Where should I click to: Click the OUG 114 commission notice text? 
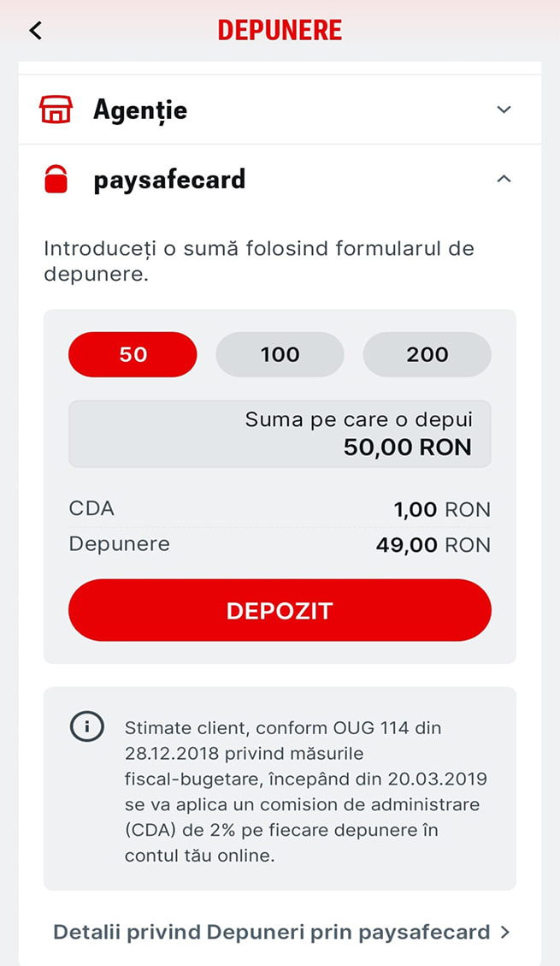pos(305,791)
